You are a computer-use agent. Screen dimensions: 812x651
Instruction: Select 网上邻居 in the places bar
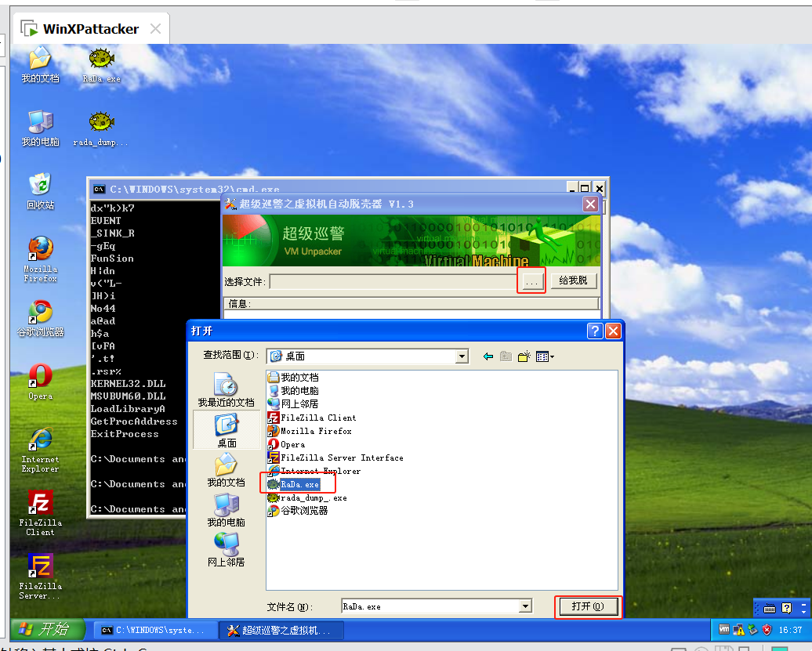point(227,550)
